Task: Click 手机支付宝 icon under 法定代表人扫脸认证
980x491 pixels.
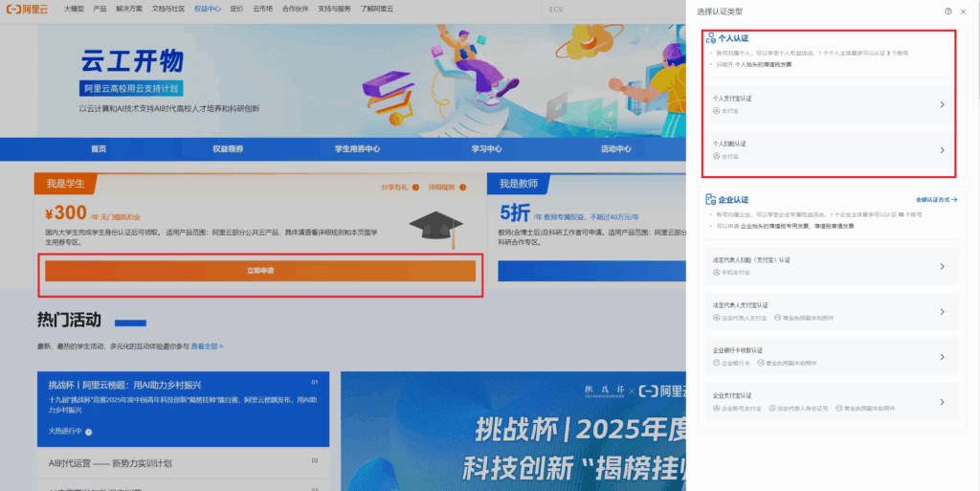Action: click(x=716, y=273)
